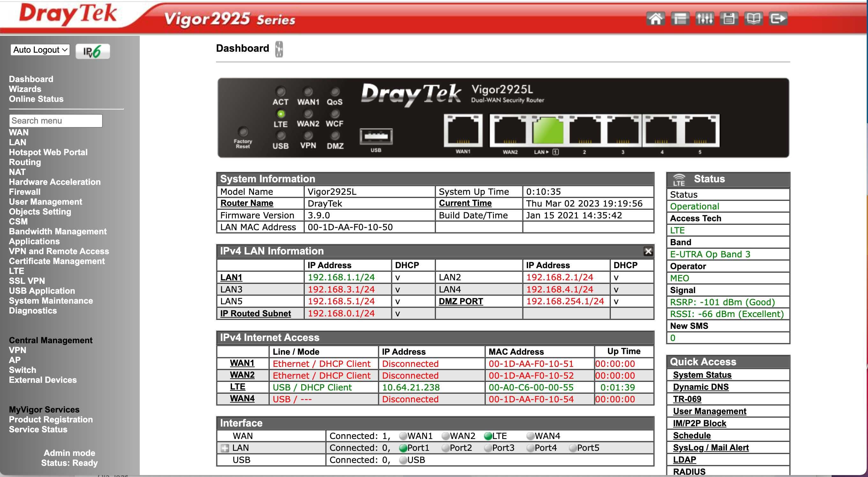The width and height of the screenshot is (868, 477).
Task: Expand the LAN interface row plus icon
Action: pyautogui.click(x=224, y=448)
